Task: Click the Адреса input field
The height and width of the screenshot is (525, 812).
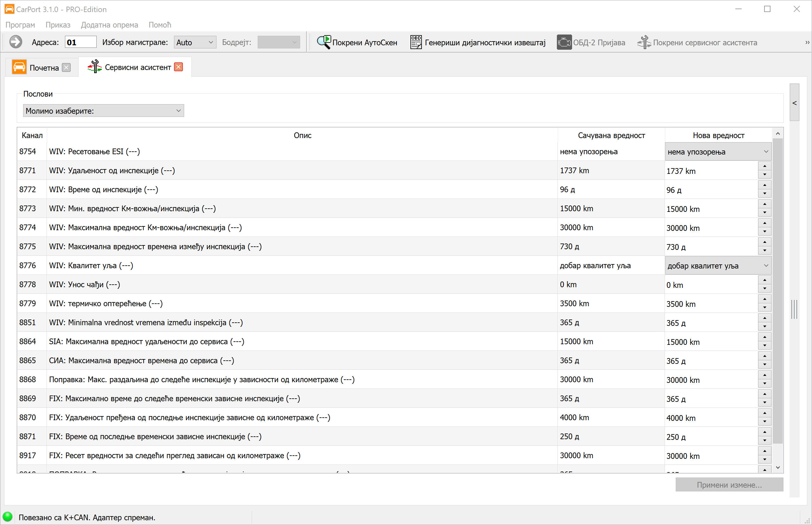Action: coord(81,42)
